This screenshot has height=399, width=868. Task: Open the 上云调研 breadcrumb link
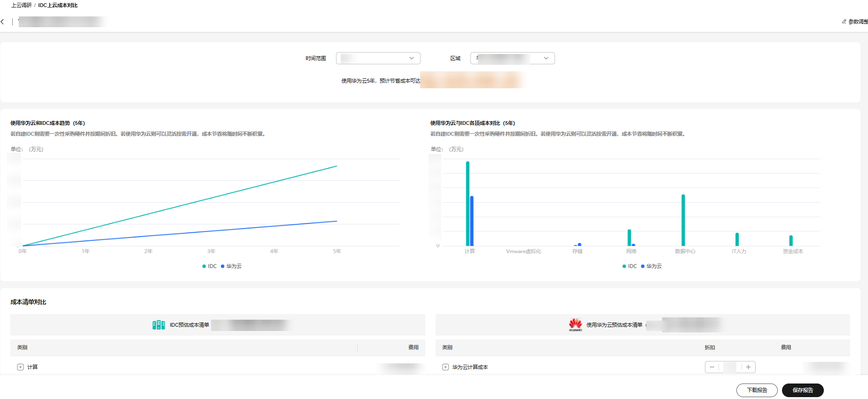[22, 5]
